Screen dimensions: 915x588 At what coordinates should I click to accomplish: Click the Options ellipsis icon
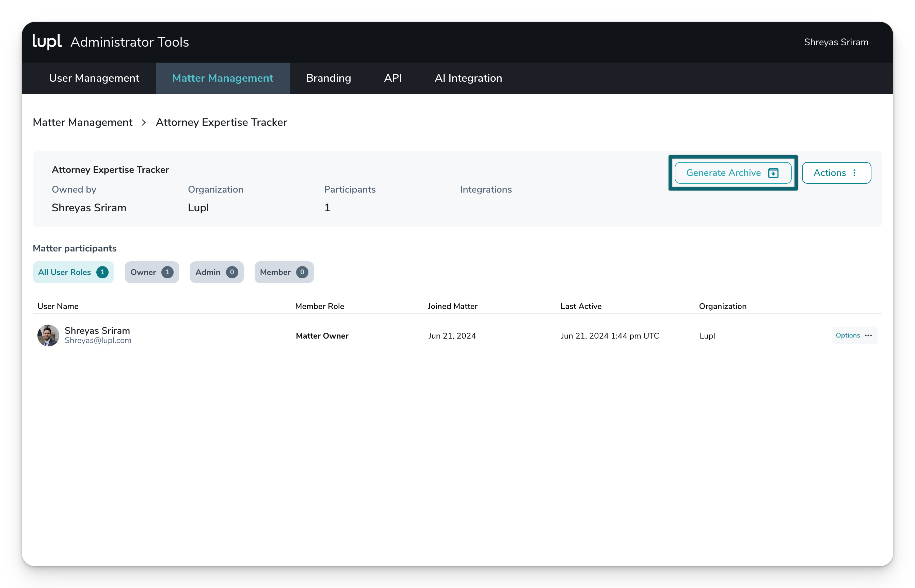point(868,336)
